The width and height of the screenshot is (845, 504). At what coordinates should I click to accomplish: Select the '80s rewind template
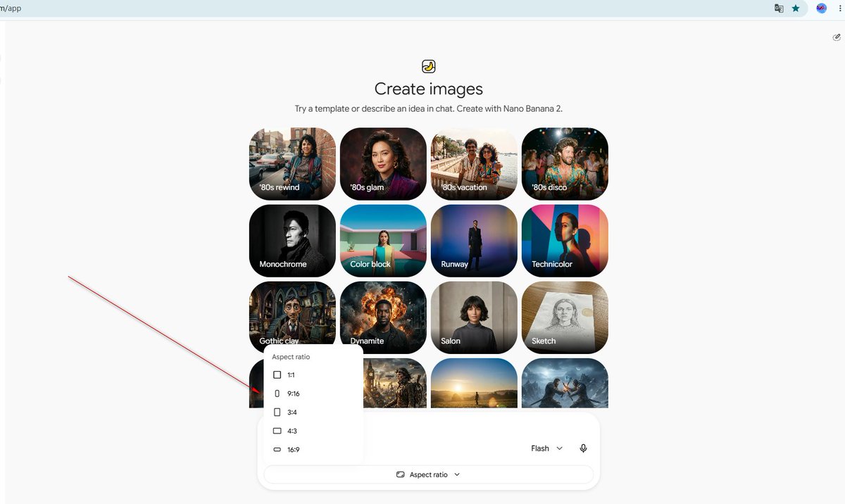click(x=292, y=164)
